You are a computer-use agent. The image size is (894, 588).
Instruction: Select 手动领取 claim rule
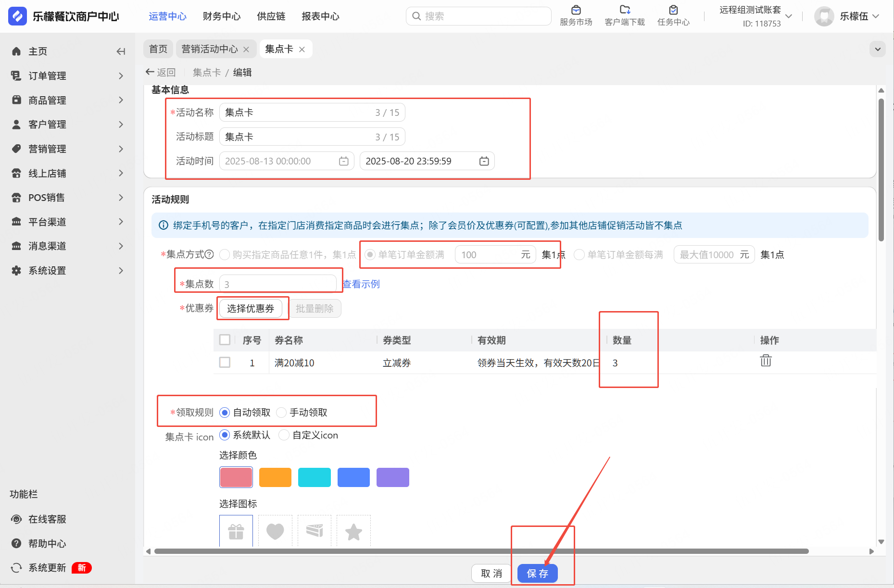click(281, 413)
